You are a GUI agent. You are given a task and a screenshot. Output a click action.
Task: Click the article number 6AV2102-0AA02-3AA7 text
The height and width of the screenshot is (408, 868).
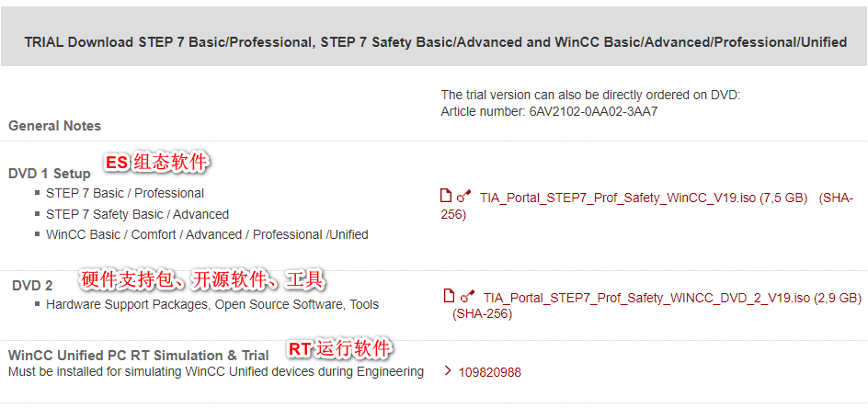[x=593, y=111]
